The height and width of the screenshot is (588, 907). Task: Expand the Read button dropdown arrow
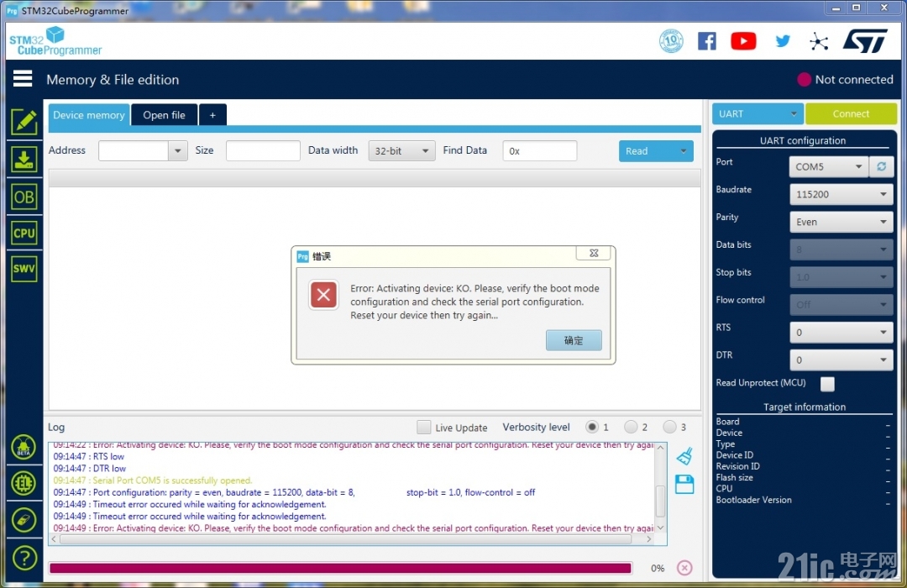684,151
